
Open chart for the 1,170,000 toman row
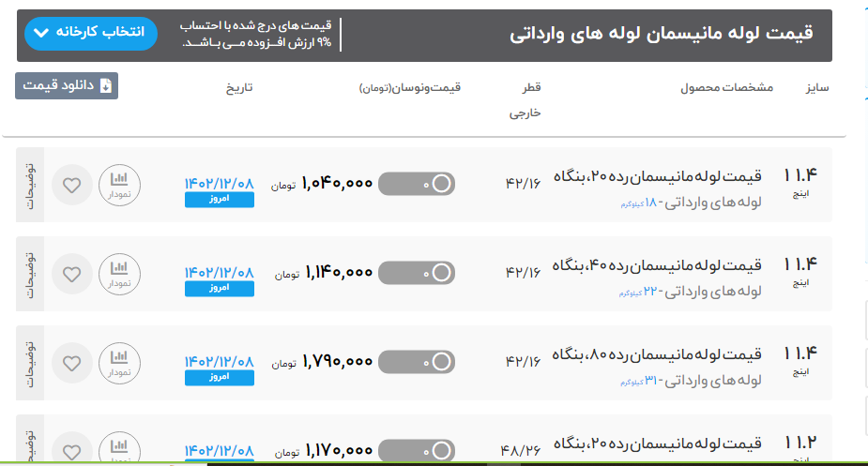click(119, 450)
